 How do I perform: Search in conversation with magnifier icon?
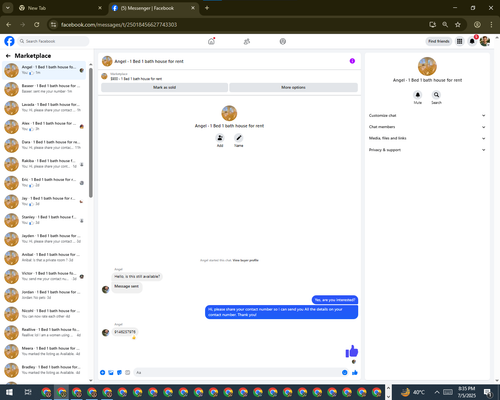436,95
